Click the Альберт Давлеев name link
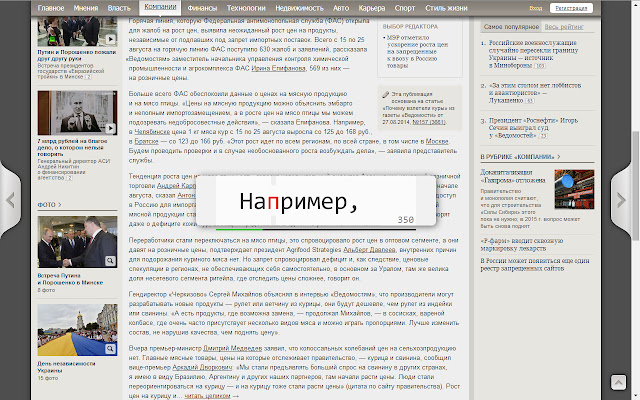Image resolution: width=640 pixels, height=400 pixels. 369,250
